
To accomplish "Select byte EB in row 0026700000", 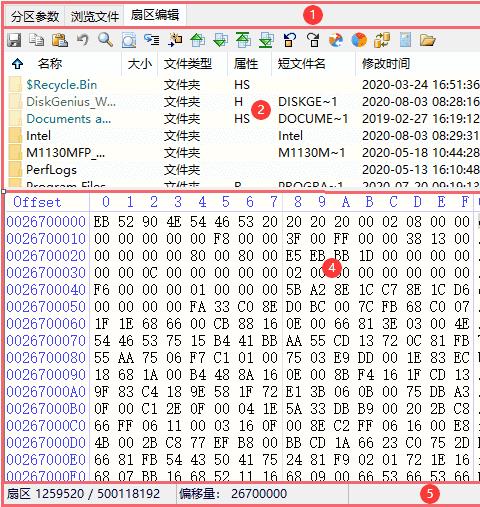I will (x=102, y=222).
